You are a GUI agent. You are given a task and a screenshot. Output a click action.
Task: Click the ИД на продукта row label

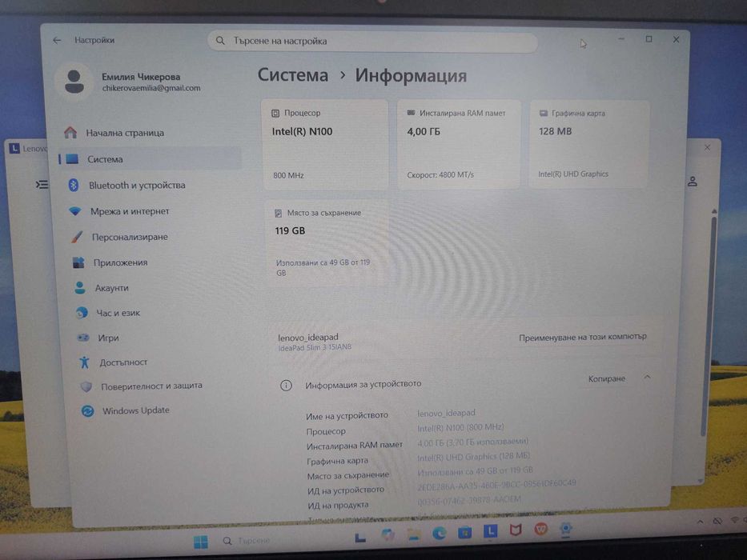[x=338, y=505]
